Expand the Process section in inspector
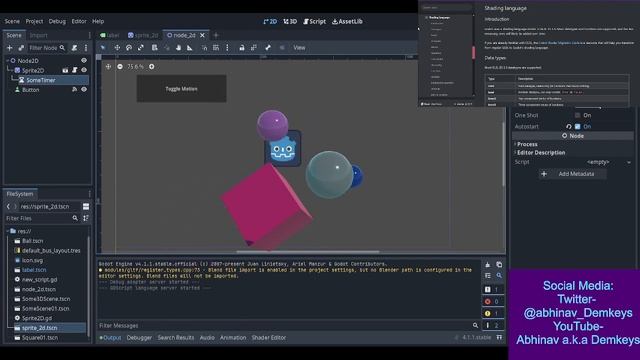The image size is (640, 360). click(527, 144)
